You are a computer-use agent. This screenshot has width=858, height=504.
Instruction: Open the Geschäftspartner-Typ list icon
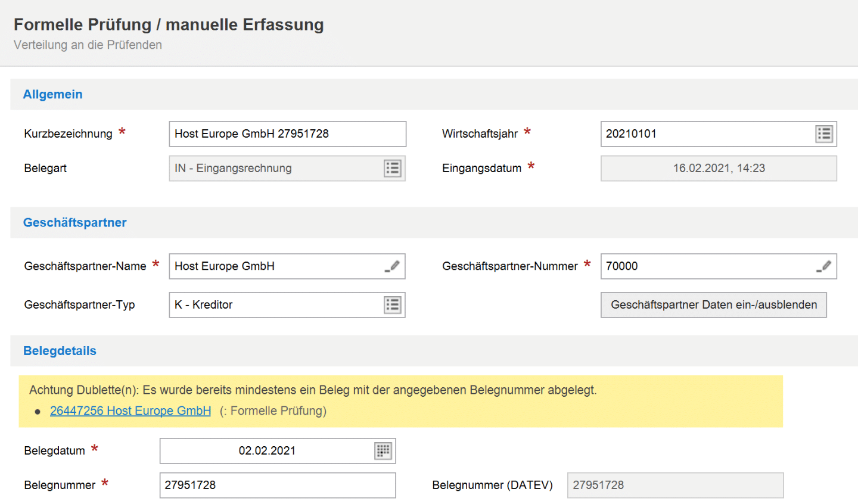[x=392, y=305]
